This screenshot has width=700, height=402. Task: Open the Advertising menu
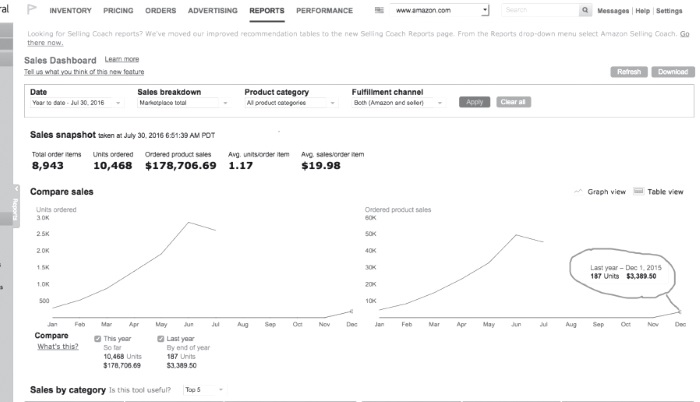[214, 10]
